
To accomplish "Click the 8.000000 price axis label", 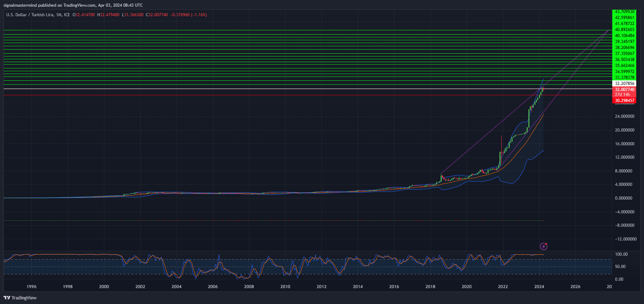I will point(624,171).
